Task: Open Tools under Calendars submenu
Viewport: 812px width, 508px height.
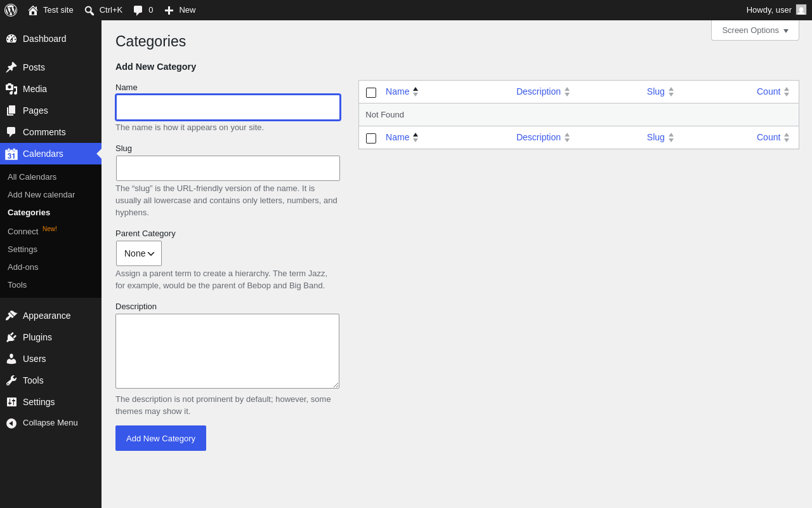Action: click(x=17, y=284)
